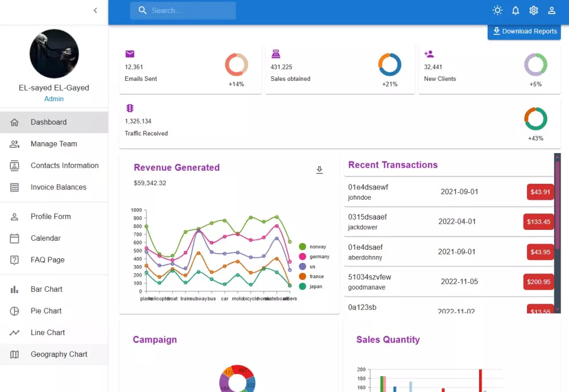Click the Traffic Received icon
Screen dimensions: 569x392
(130, 108)
